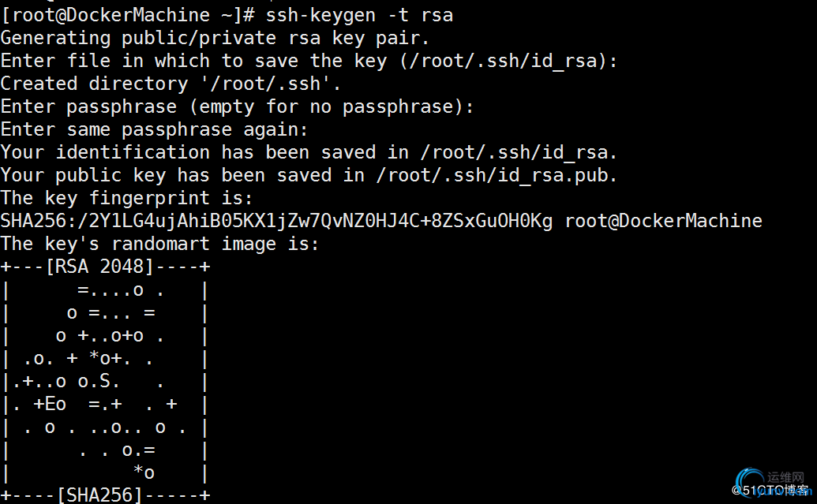
Task: Click the 'The key fingerprint is' line
Action: pyautogui.click(x=126, y=199)
